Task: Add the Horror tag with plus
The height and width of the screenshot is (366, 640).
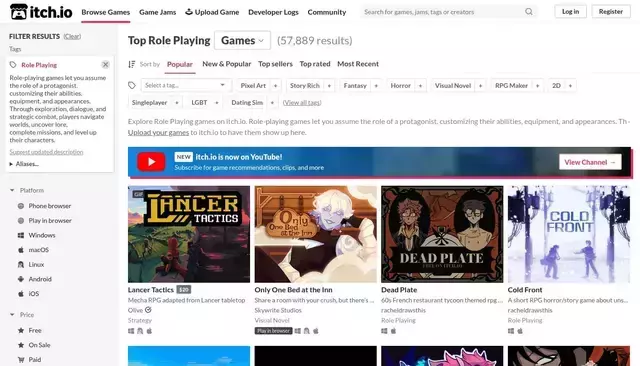Action: point(420,86)
